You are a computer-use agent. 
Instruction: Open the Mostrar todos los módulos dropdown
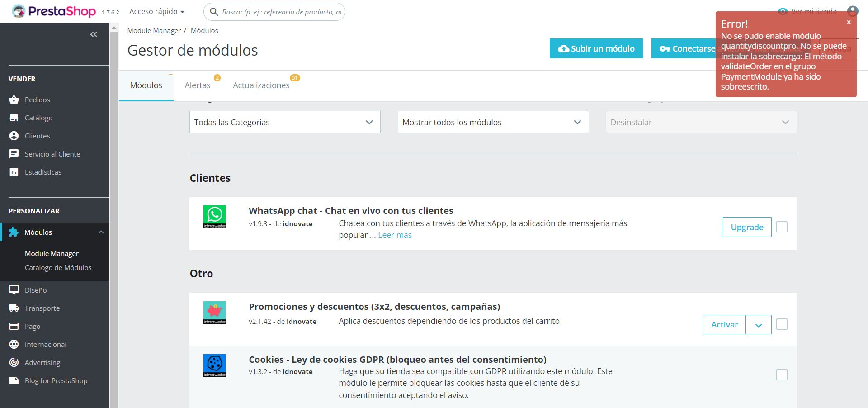[x=493, y=122]
